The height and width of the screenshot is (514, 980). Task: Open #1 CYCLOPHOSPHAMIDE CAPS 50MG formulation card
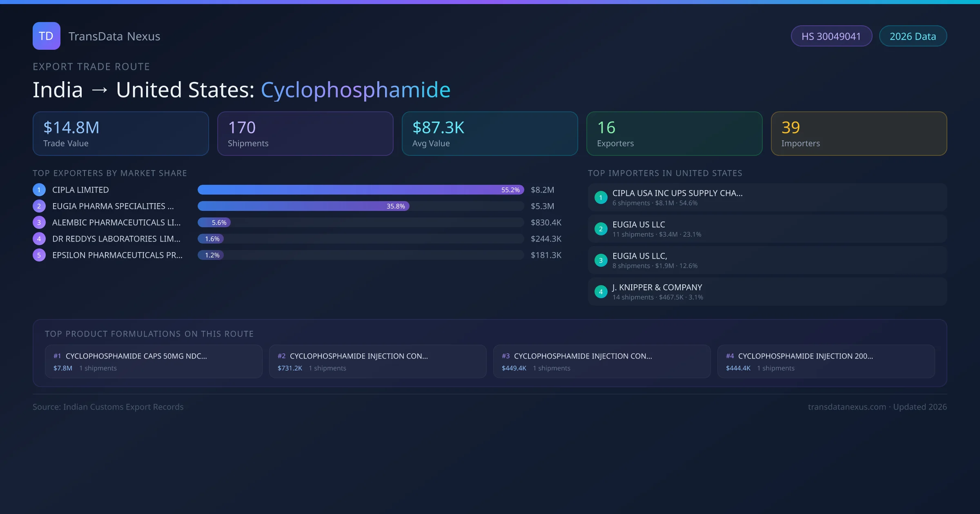tap(154, 361)
